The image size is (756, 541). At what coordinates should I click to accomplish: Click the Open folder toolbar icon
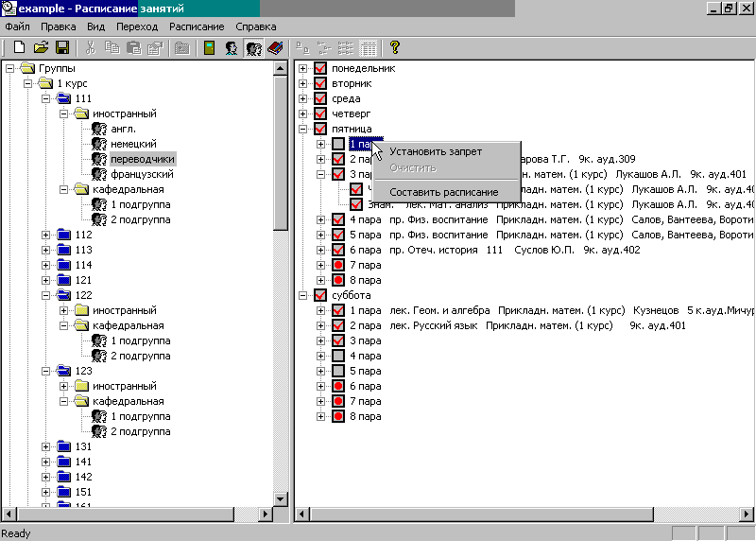point(41,47)
